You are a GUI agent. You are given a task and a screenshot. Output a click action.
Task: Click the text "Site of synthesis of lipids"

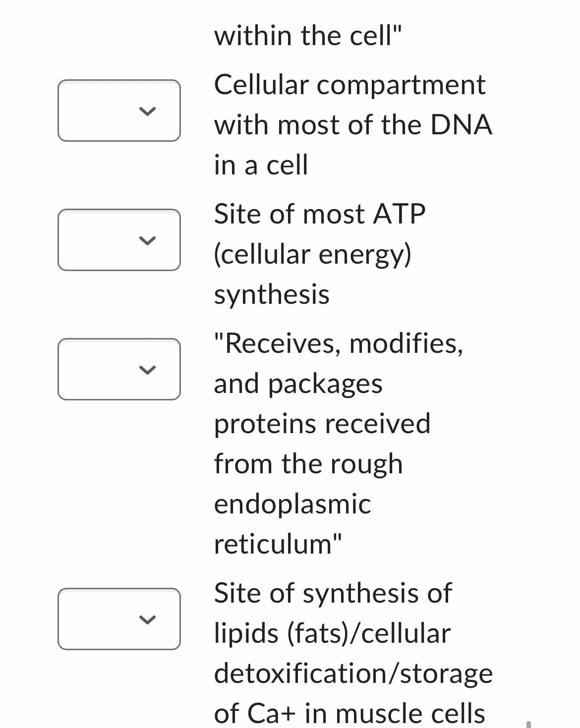(332, 593)
